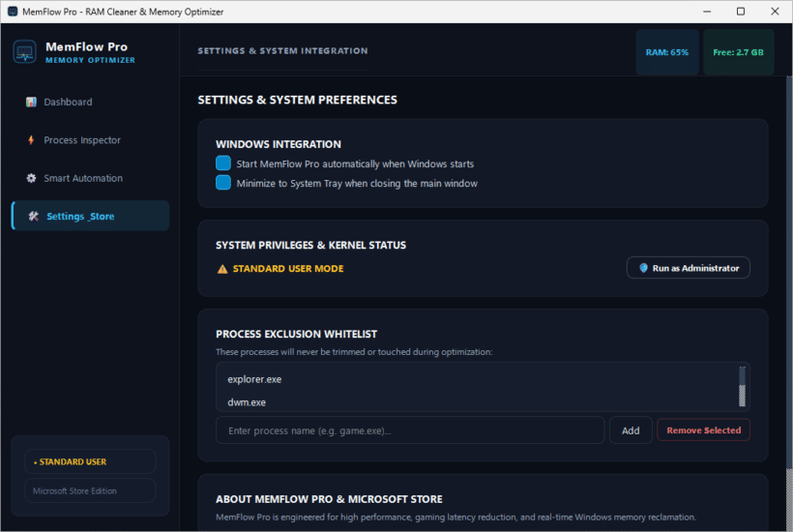Click the Settings tools icon in sidebar

[34, 217]
